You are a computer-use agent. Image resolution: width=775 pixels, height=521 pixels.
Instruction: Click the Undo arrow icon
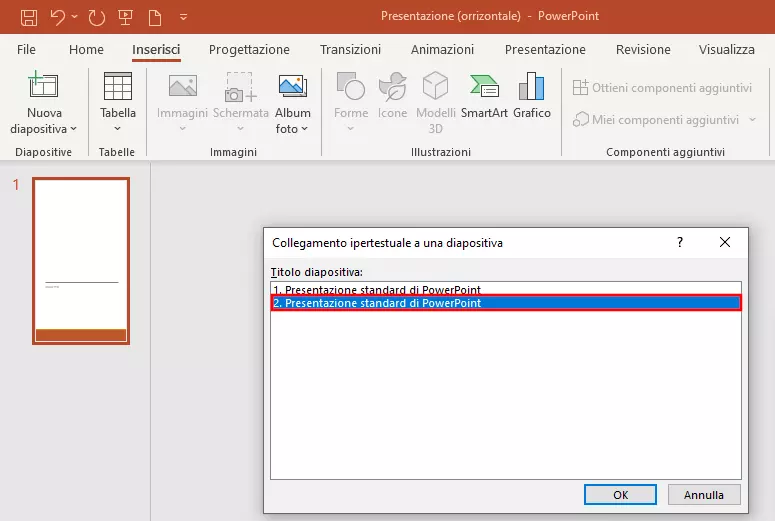58,17
